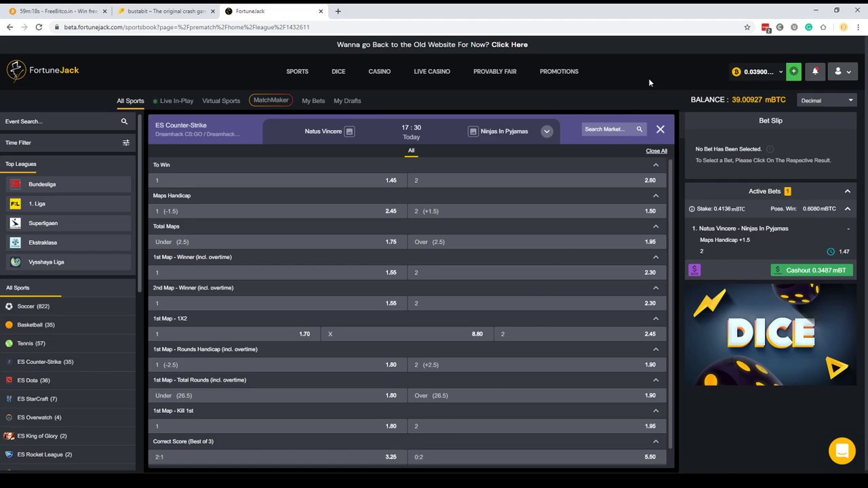Collapse the Active Bets panel
This screenshot has width=868, height=488.
(x=847, y=191)
